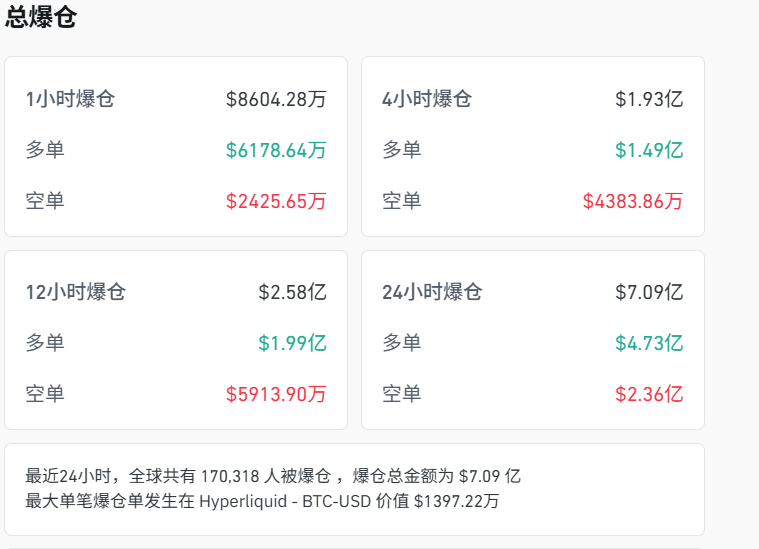The width and height of the screenshot is (759, 549).
Task: Click the 170,318 人被爆仓 summary line
Action: pos(273,476)
